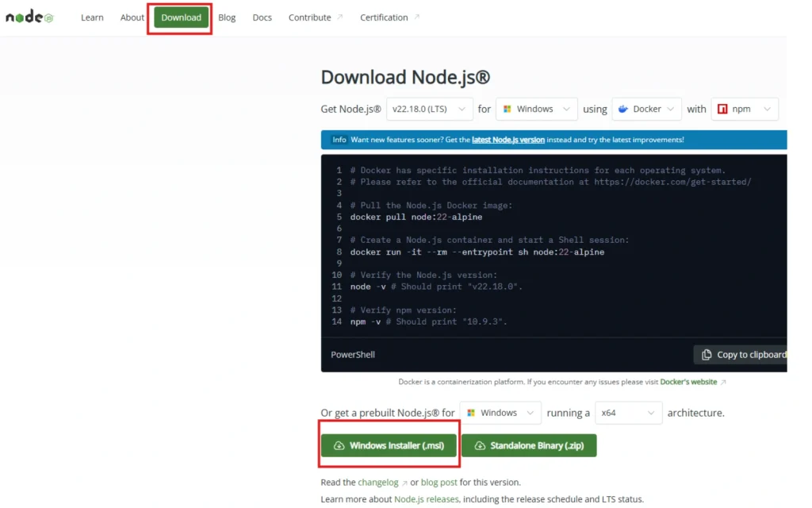Click the Windows logo icon in top dropdown
The width and height of the screenshot is (812, 508).
click(x=507, y=109)
